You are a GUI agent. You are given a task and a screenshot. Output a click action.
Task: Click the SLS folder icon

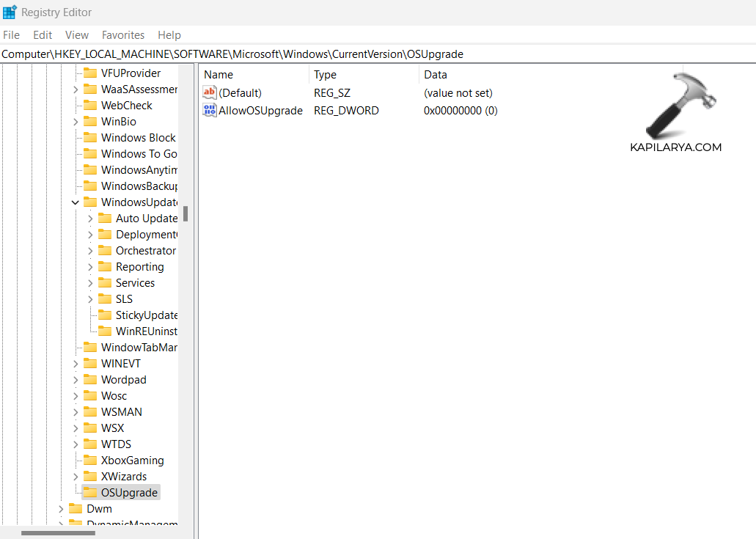105,299
